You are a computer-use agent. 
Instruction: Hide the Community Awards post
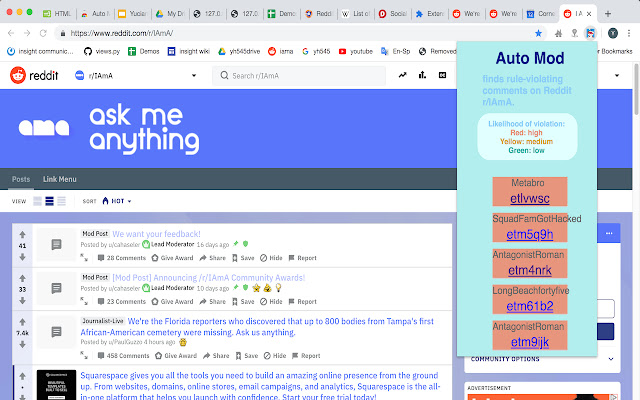pos(271,302)
